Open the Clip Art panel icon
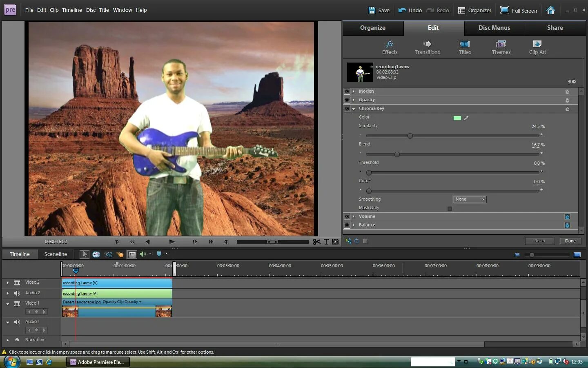 [x=537, y=44]
